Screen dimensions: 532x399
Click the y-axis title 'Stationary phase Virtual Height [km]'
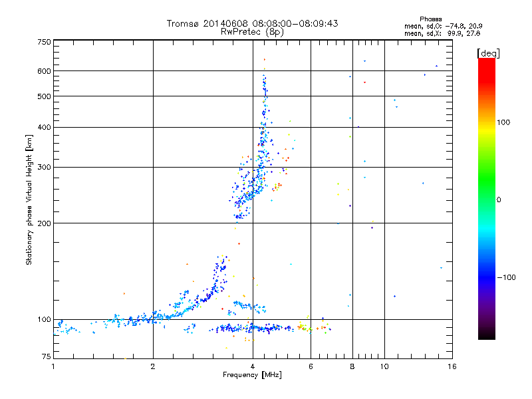click(x=29, y=199)
